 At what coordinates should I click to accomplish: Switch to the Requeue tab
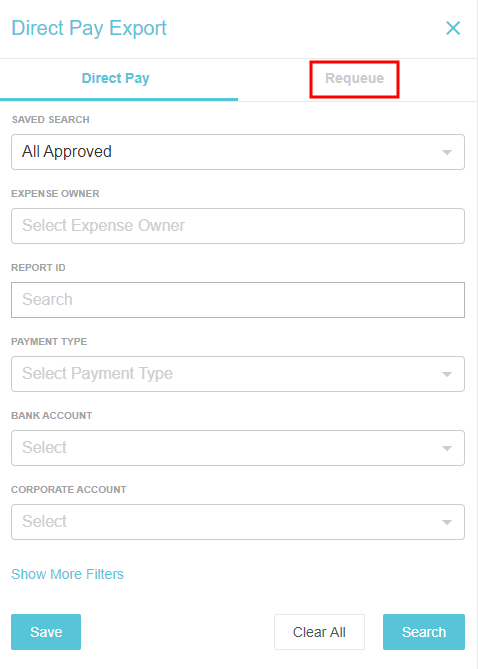pyautogui.click(x=354, y=79)
